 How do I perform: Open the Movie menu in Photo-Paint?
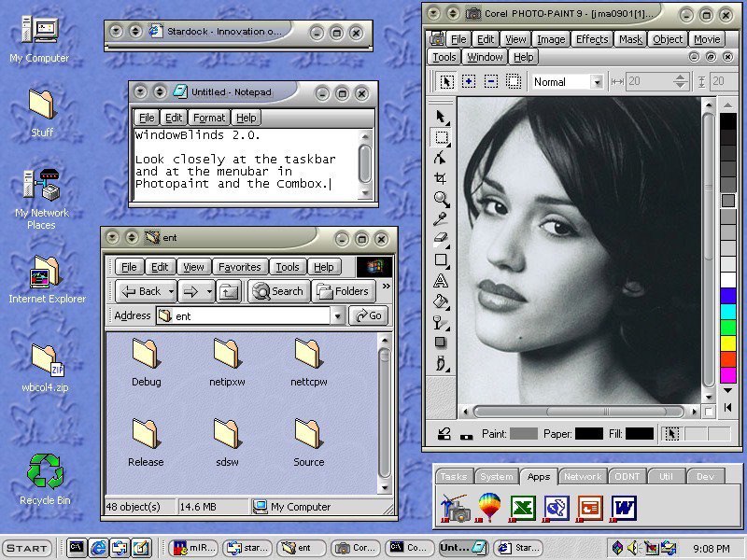[707, 39]
